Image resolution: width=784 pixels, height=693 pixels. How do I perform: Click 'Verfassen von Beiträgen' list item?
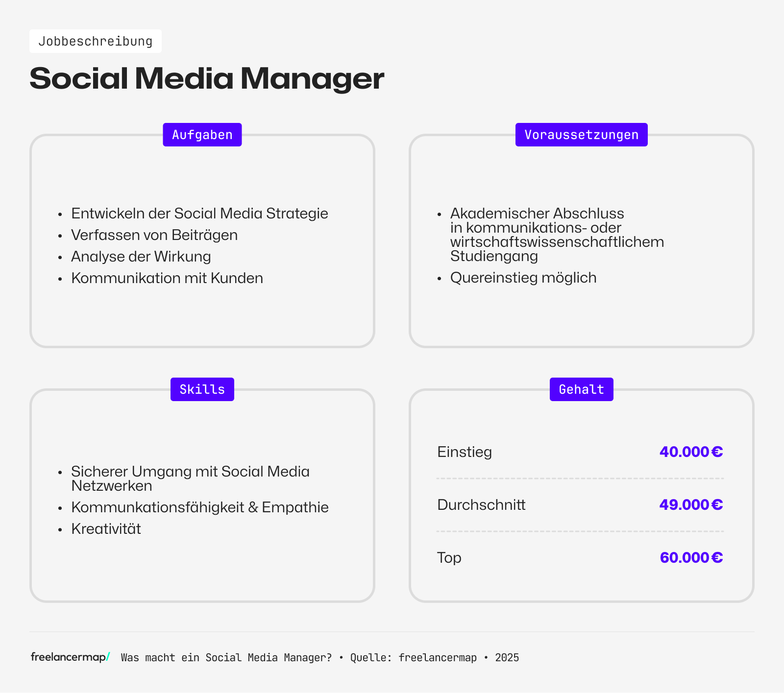[154, 235]
